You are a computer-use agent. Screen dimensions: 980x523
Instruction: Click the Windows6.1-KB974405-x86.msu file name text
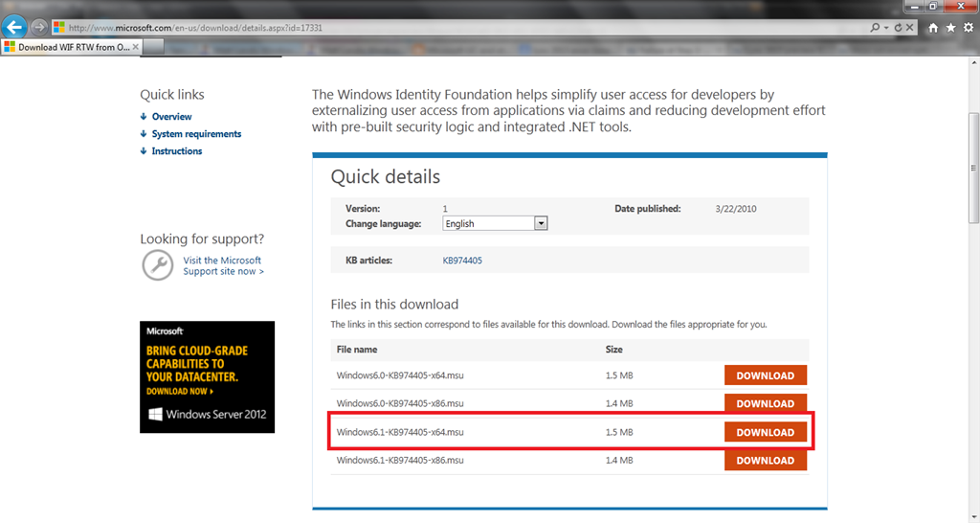(x=400, y=461)
